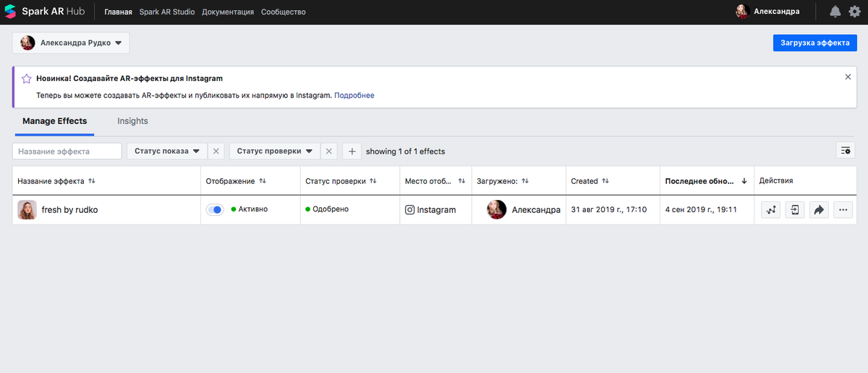Remove the Статус проверки filter

328,151
